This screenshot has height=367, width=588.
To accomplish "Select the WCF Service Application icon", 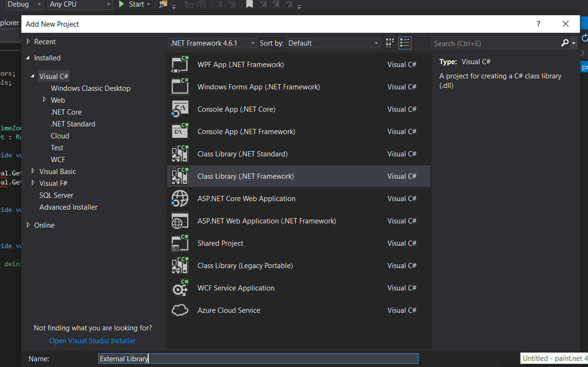I will click(x=180, y=288).
